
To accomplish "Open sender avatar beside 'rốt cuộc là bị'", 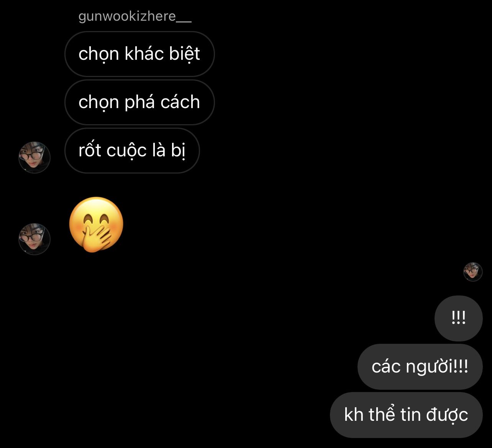I will click(34, 157).
